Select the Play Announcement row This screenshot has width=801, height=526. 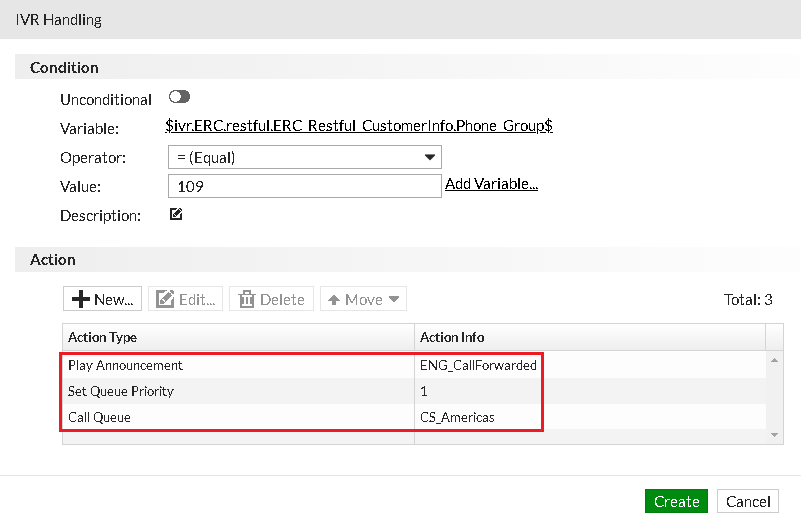pyautogui.click(x=414, y=365)
